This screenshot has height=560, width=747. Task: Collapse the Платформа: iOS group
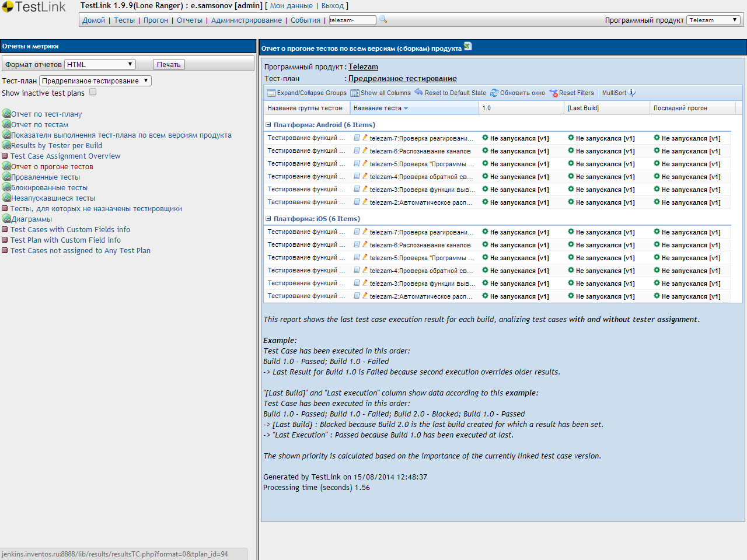tap(268, 219)
